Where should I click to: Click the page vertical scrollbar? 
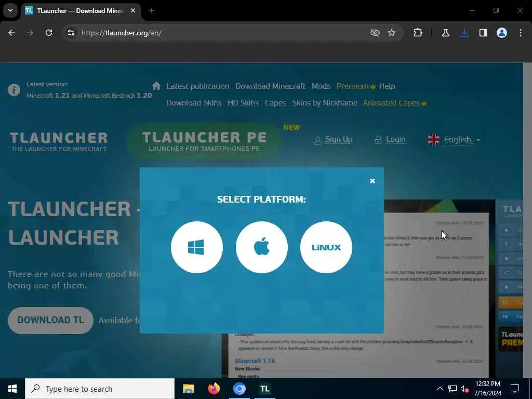click(528, 220)
